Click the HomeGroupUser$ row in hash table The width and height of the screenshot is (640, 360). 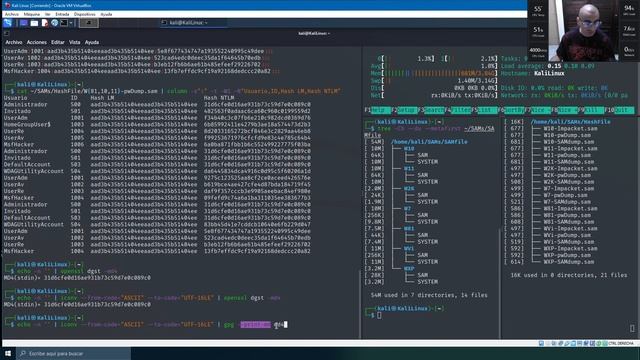pyautogui.click(x=157, y=124)
